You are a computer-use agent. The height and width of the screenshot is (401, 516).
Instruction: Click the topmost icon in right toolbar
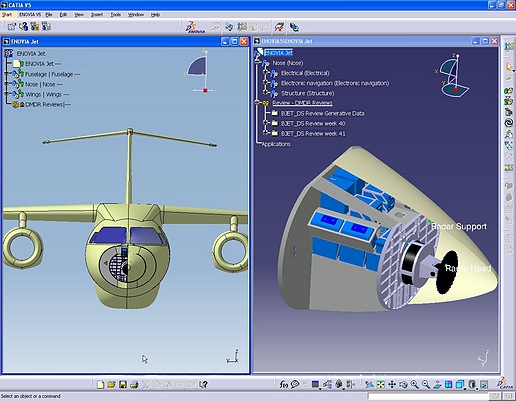click(x=509, y=46)
